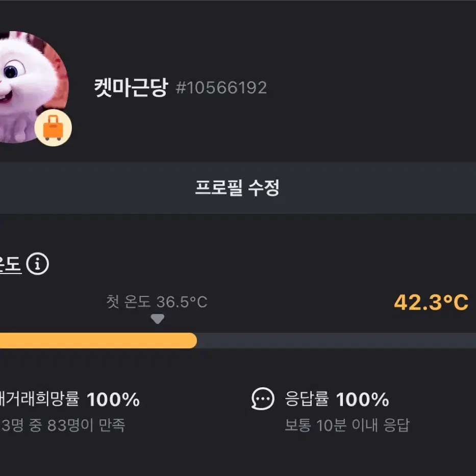Open the underlined 온도 label link
The width and height of the screenshot is (476, 476).
(11, 264)
